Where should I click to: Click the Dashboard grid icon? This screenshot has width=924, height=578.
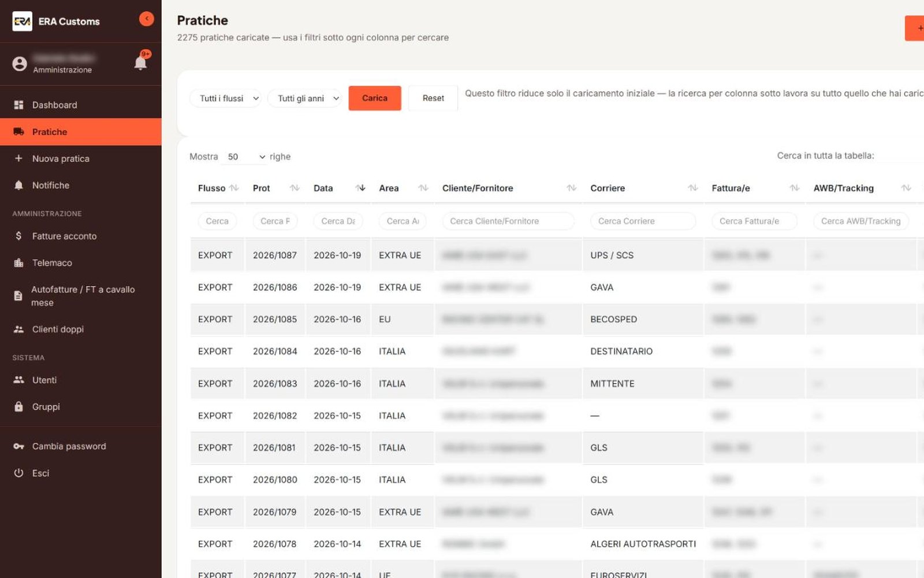pyautogui.click(x=18, y=105)
